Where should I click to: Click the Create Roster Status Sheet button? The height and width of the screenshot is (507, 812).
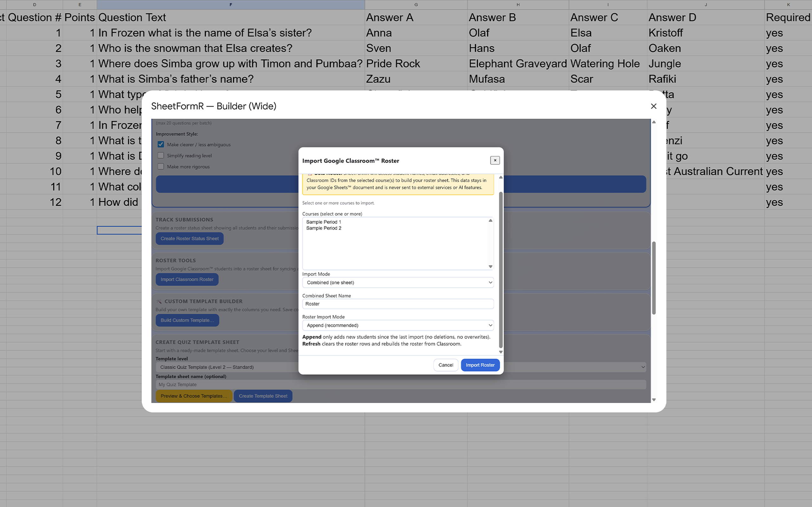(189, 238)
